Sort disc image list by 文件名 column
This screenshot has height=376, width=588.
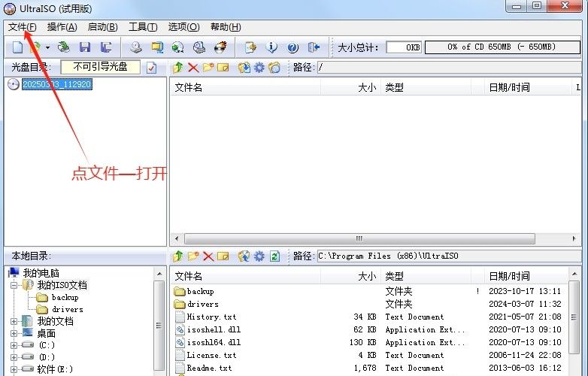246,88
